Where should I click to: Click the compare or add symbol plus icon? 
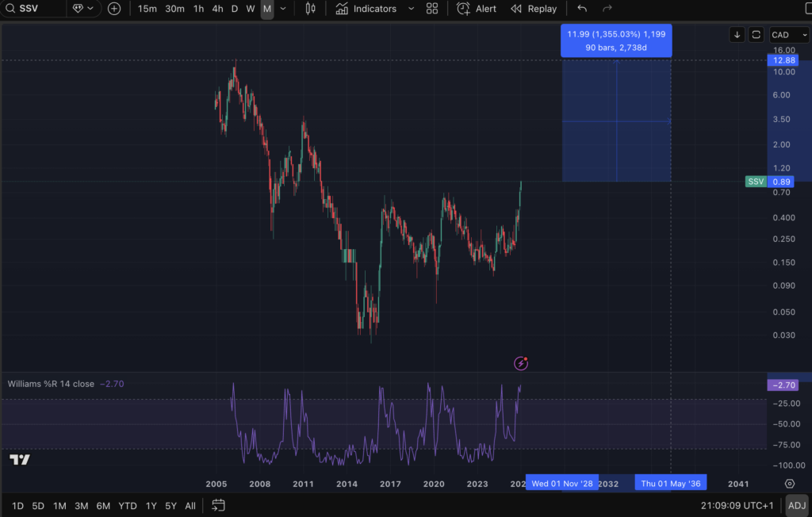114,9
